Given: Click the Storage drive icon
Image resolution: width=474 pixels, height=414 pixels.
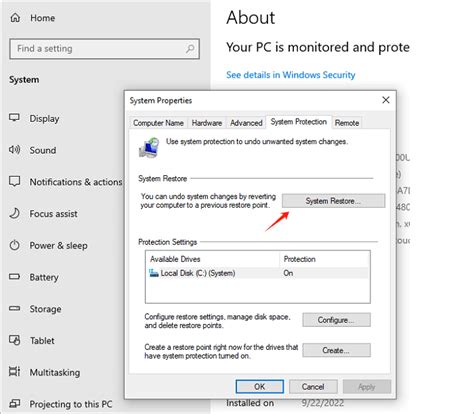Looking at the screenshot, I should point(14,308).
